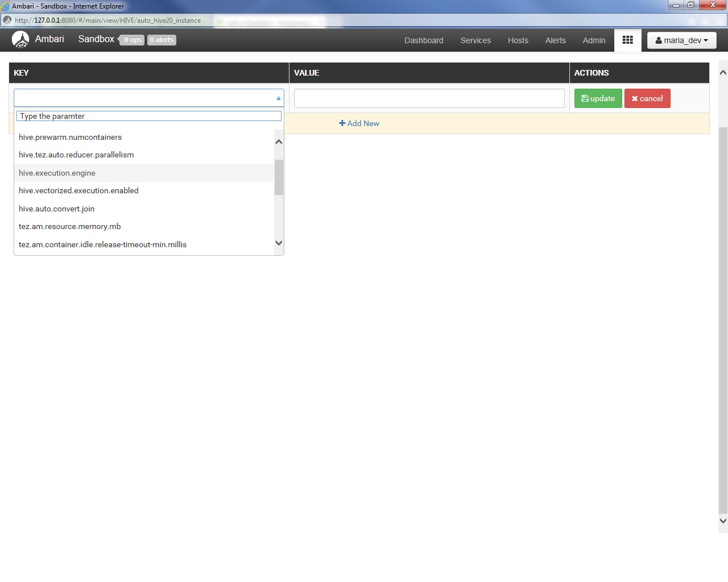Click the Type the paramter search field
The image size is (728, 582).
(x=148, y=116)
